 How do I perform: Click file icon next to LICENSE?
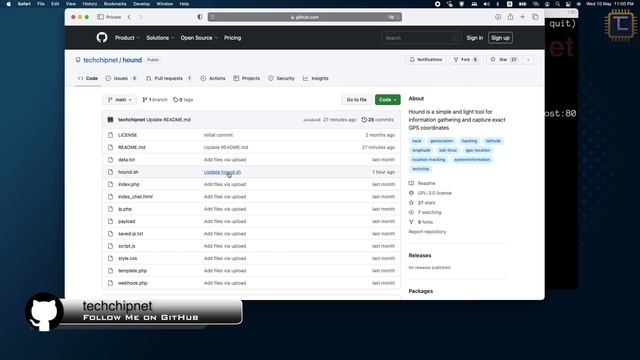click(110, 135)
